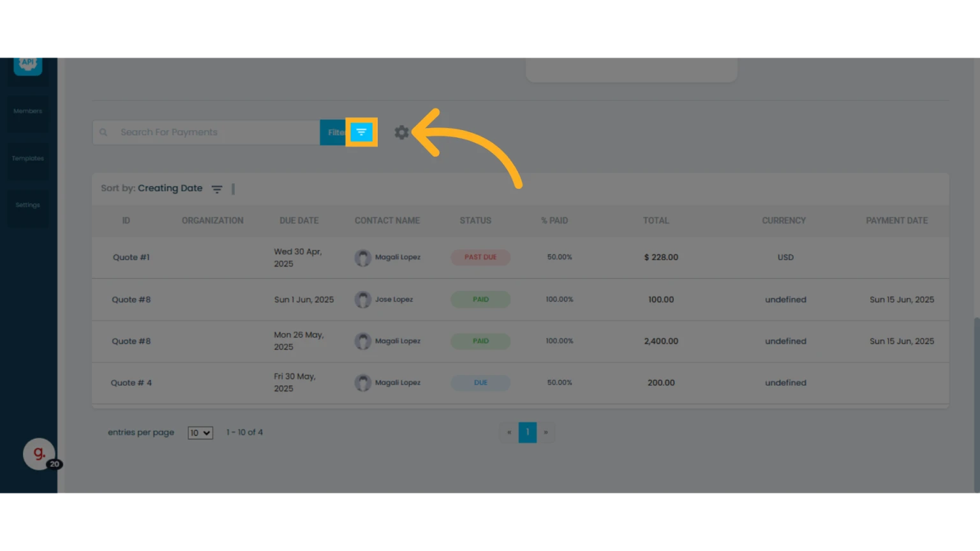
Task: Click the USD currency cell
Action: tap(785, 258)
